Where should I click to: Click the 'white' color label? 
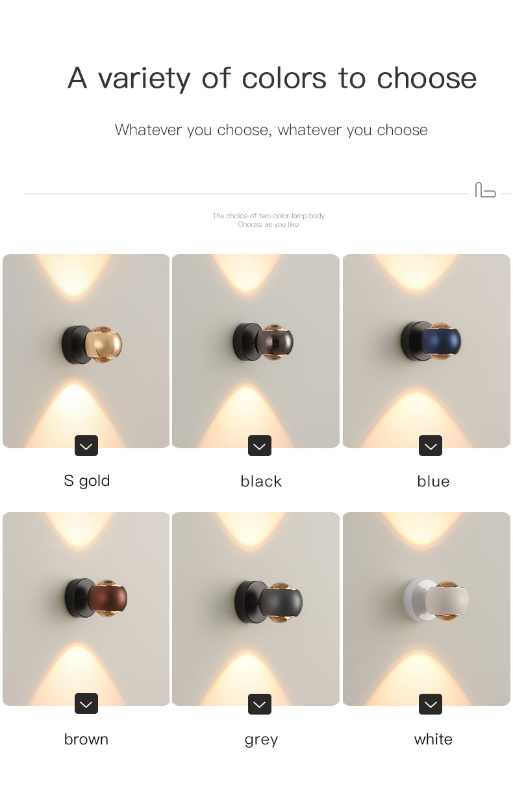(433, 739)
